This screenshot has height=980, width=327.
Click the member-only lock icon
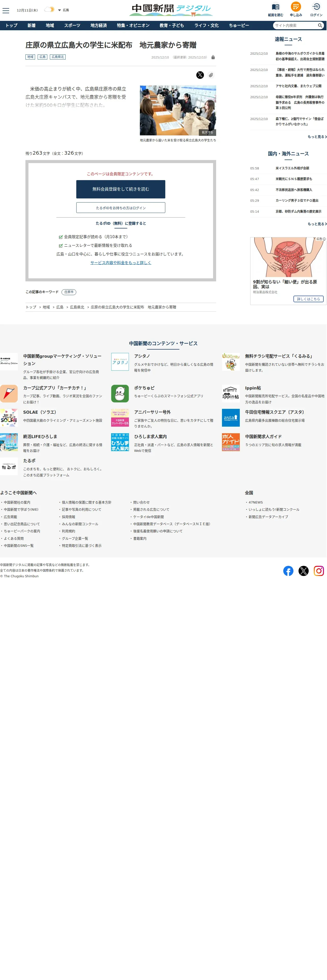[x=213, y=57]
